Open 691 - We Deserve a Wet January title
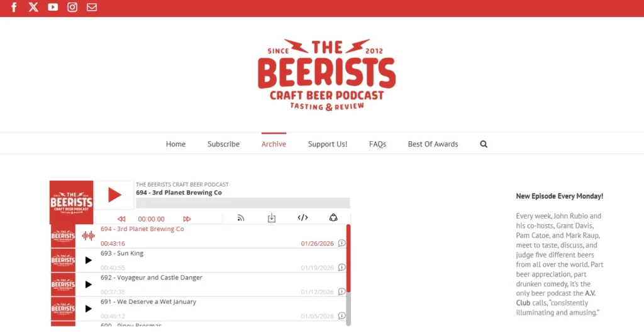The height and width of the screenshot is (336, 644). point(148,301)
